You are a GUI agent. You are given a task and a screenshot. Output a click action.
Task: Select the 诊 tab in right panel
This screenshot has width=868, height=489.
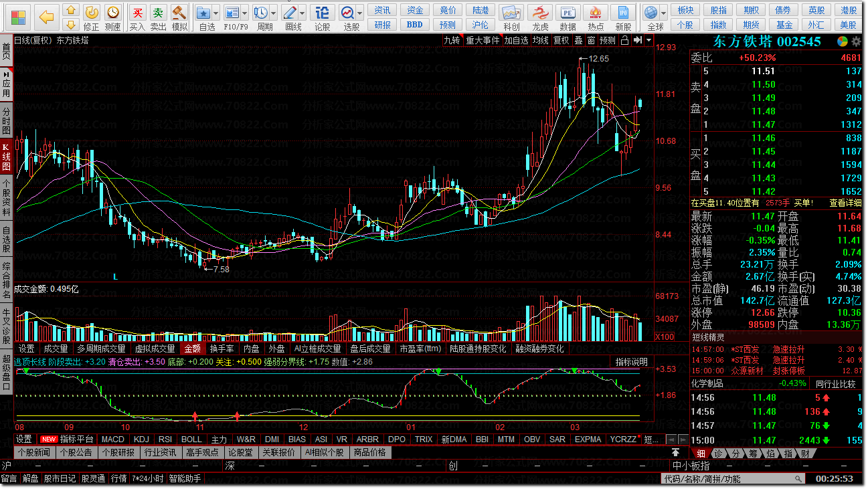(x=717, y=454)
